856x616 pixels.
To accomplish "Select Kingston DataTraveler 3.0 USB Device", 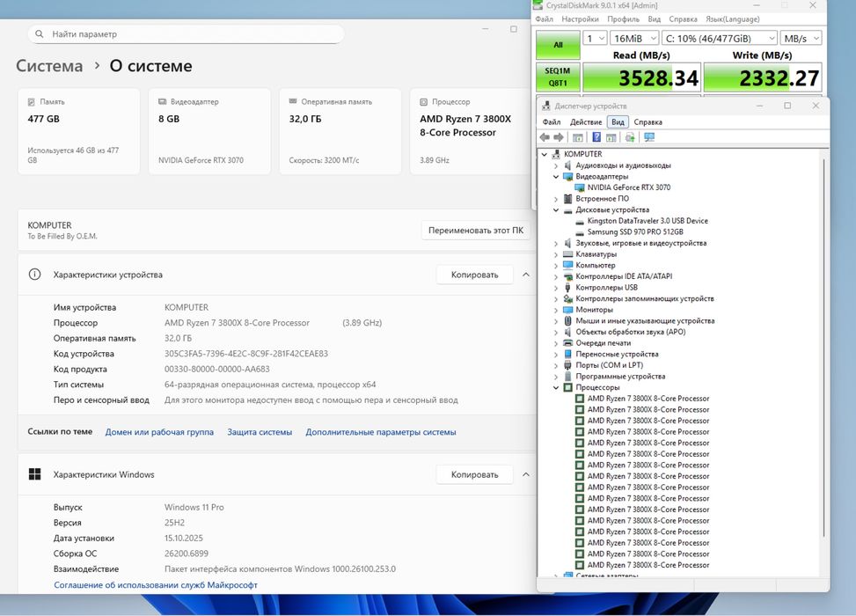I will [x=647, y=221].
